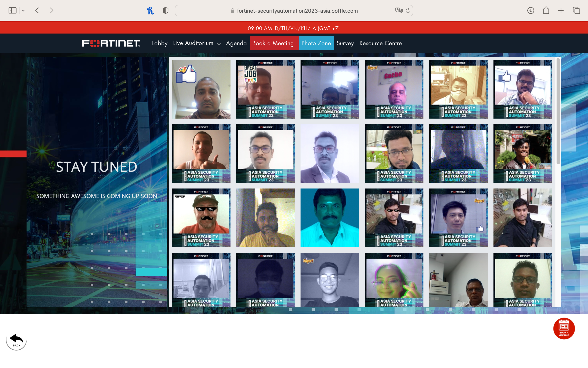Go back with the browser back arrow
The height and width of the screenshot is (368, 588).
37,10
